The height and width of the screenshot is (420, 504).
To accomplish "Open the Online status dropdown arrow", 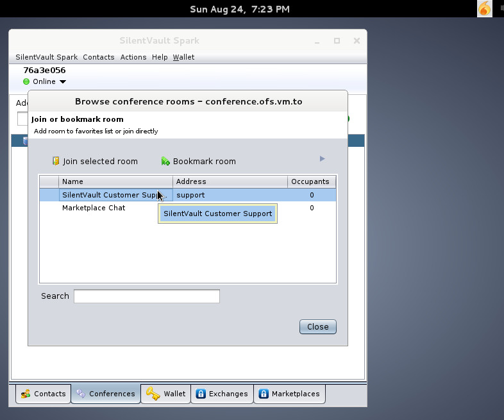I will (x=63, y=81).
